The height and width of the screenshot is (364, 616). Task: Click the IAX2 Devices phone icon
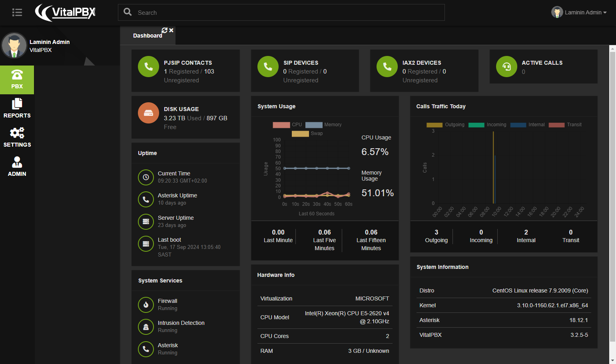(387, 66)
